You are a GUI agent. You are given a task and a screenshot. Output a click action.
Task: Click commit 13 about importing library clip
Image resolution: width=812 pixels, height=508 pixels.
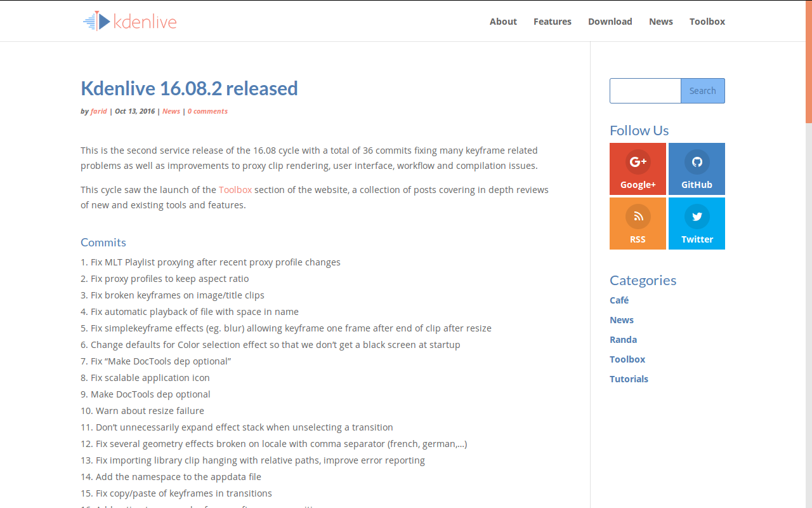tap(252, 460)
